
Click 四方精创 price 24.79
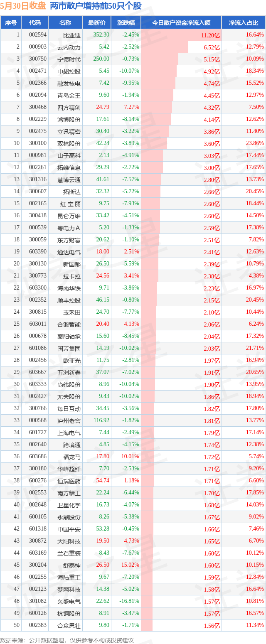tap(103, 107)
